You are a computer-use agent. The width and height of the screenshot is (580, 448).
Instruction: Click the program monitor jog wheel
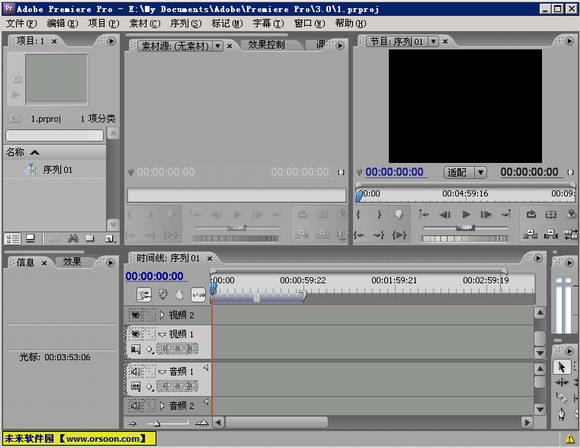(x=465, y=239)
